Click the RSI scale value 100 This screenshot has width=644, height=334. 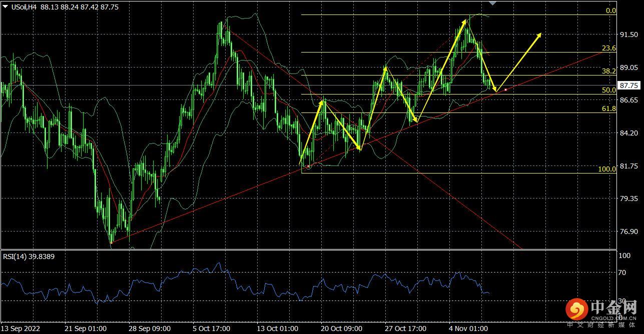click(624, 255)
